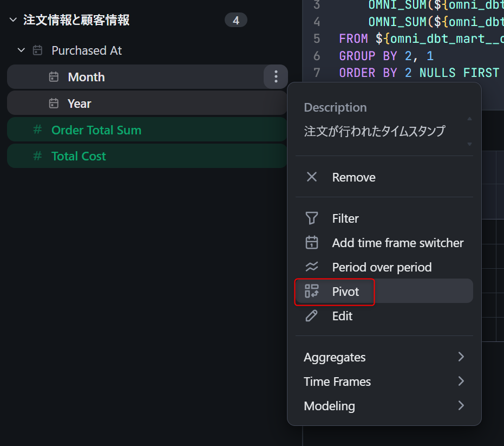Click the three-dot menu on Month
The image size is (504, 446).
276,77
